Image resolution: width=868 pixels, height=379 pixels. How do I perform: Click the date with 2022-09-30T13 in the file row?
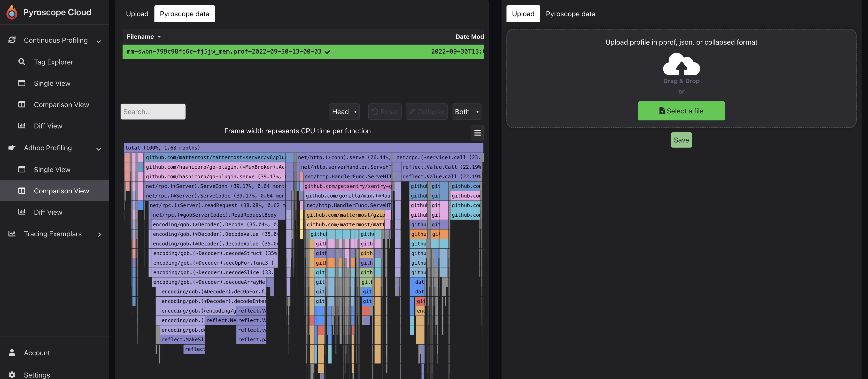coord(457,52)
